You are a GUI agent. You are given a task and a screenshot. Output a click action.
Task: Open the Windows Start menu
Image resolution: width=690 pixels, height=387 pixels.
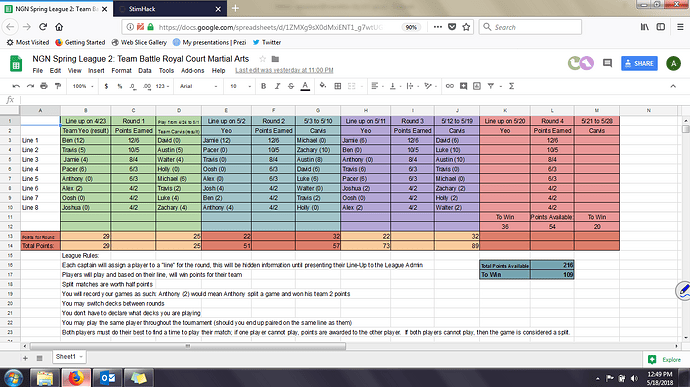pyautogui.click(x=14, y=378)
